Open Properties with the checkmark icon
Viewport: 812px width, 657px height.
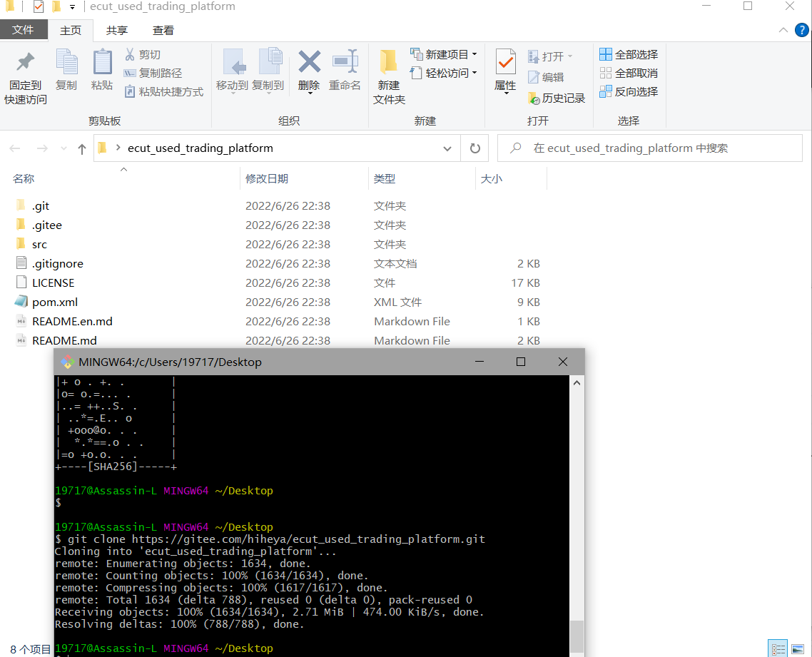(505, 63)
